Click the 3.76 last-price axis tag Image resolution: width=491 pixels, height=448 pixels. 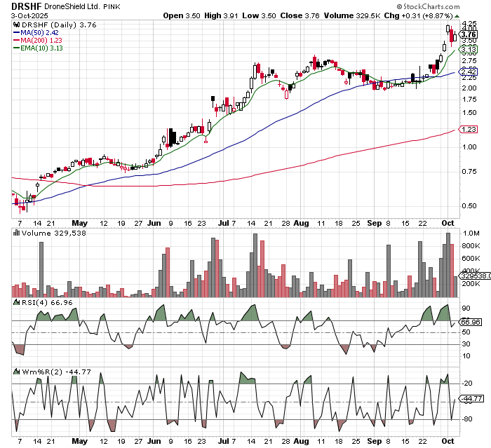click(x=469, y=34)
